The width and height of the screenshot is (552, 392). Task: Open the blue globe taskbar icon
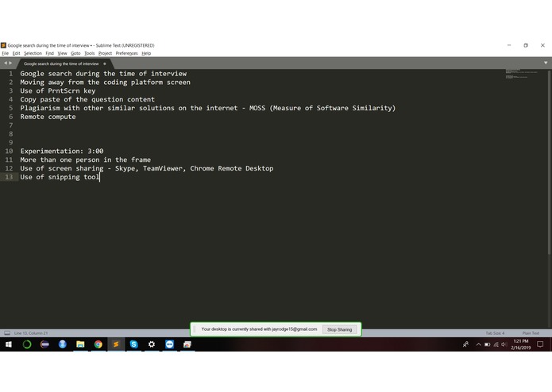[63, 344]
